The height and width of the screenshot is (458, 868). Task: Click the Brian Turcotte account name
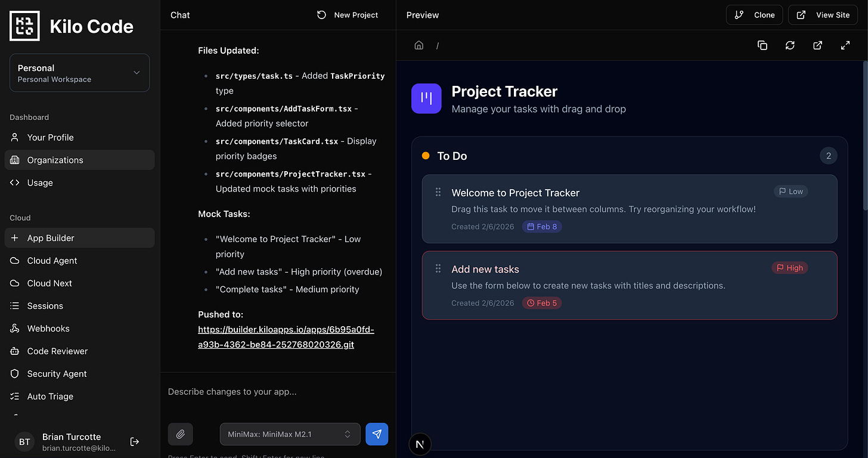72,437
